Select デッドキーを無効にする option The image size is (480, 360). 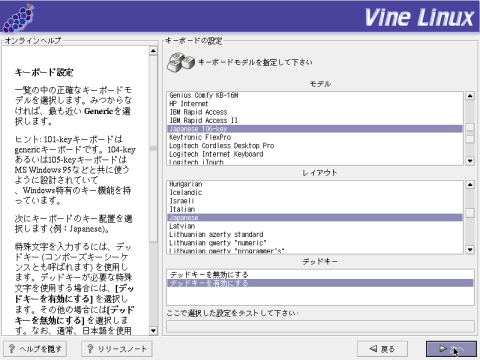pos(320,275)
